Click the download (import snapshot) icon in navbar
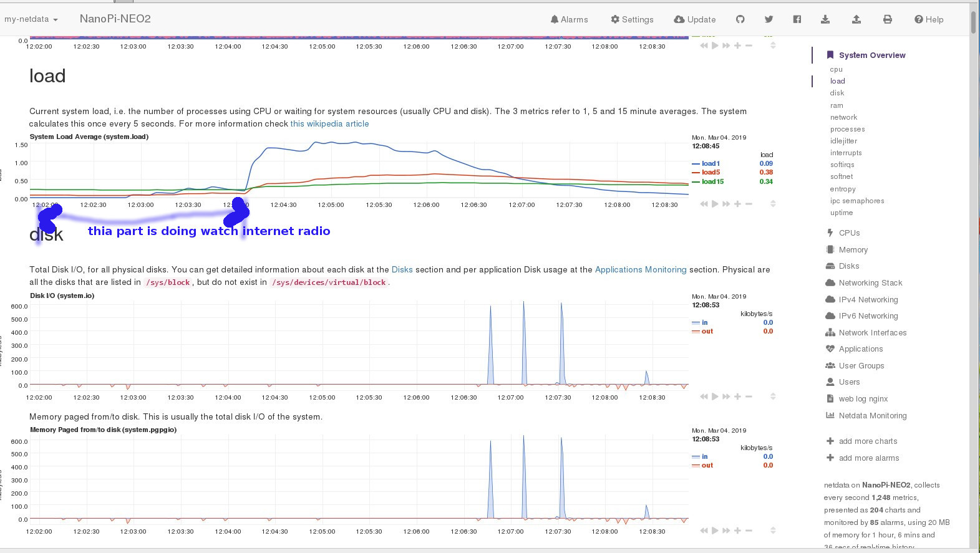Viewport: 980px width, 553px height. (x=825, y=19)
